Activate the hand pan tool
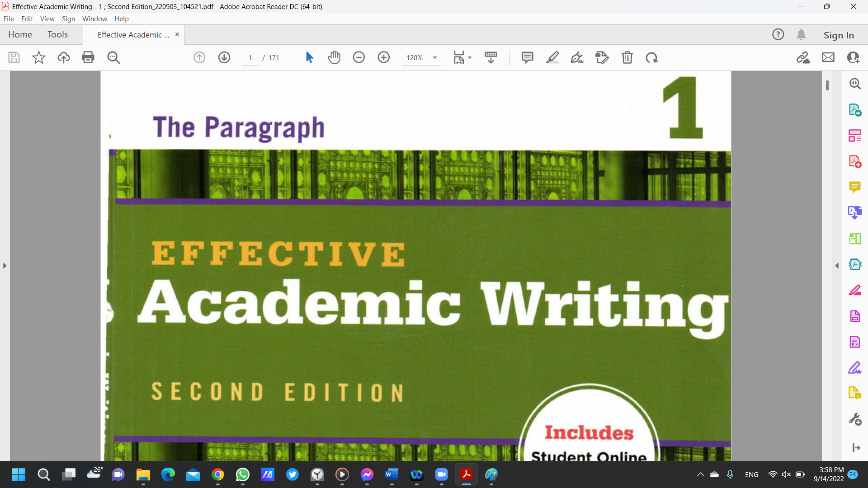 coord(334,57)
